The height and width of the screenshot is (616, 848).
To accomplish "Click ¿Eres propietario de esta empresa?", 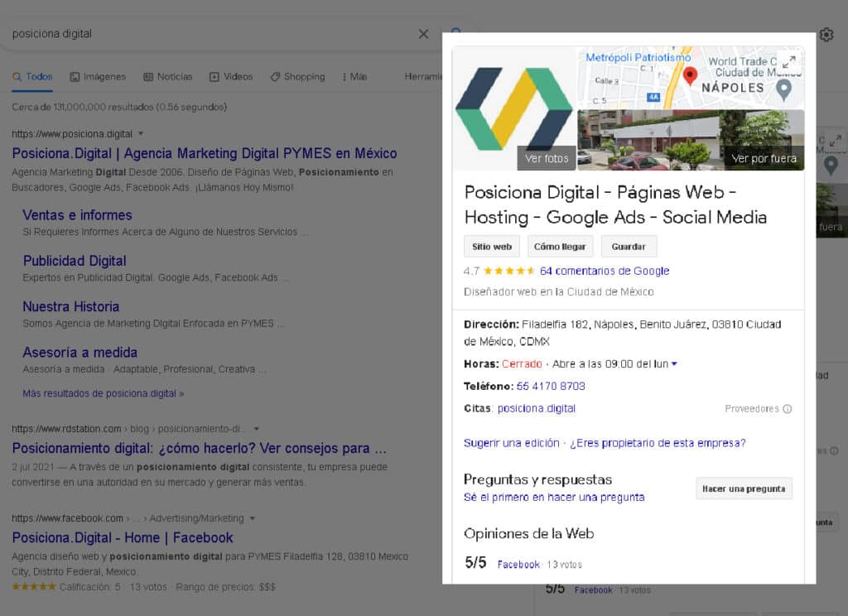I will (x=658, y=443).
